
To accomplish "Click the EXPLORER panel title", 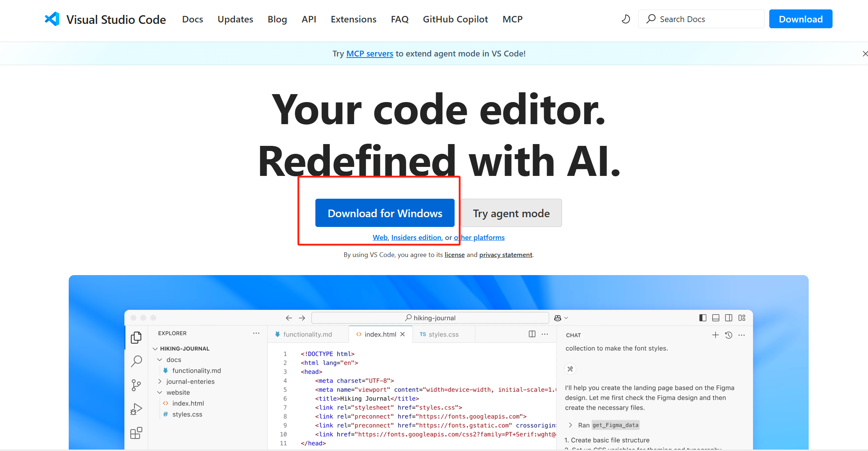I will tap(172, 333).
